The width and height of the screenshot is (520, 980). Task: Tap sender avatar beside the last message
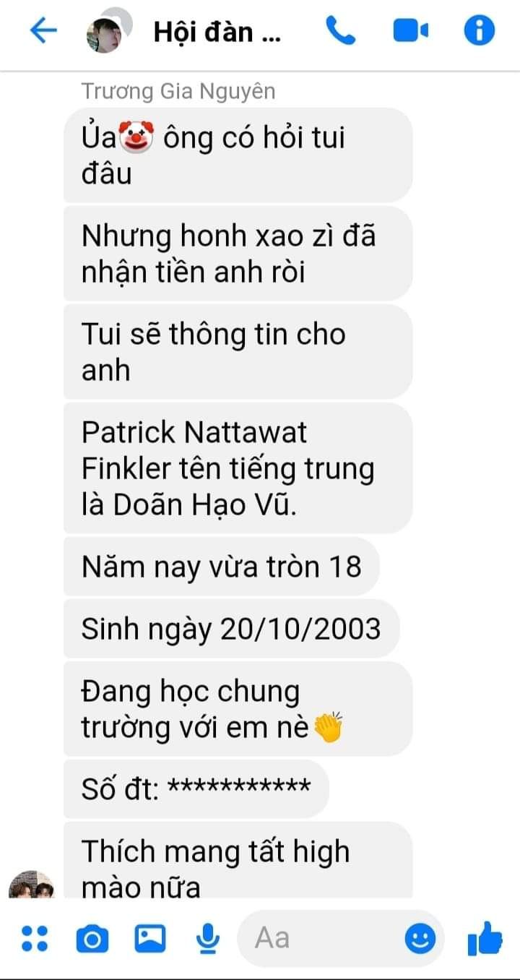(31, 884)
